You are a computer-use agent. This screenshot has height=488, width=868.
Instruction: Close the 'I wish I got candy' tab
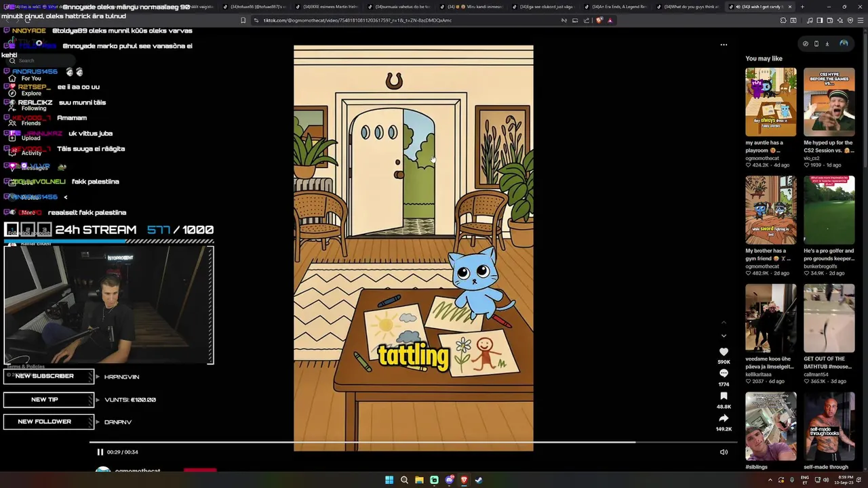click(789, 7)
